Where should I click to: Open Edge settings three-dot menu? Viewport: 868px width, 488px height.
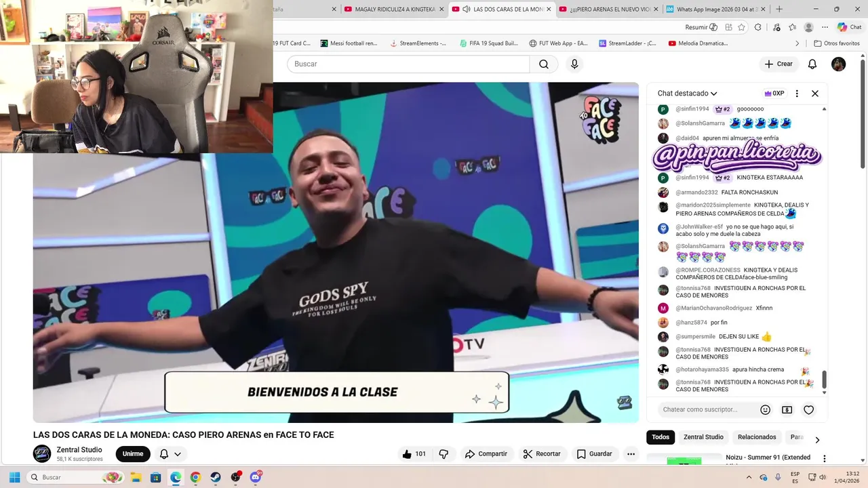coord(824,27)
